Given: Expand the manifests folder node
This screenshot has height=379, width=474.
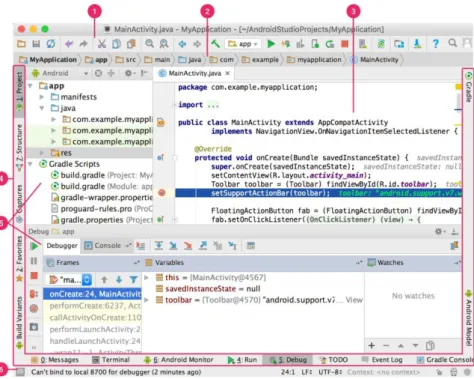Looking at the screenshot, I should tap(42, 97).
